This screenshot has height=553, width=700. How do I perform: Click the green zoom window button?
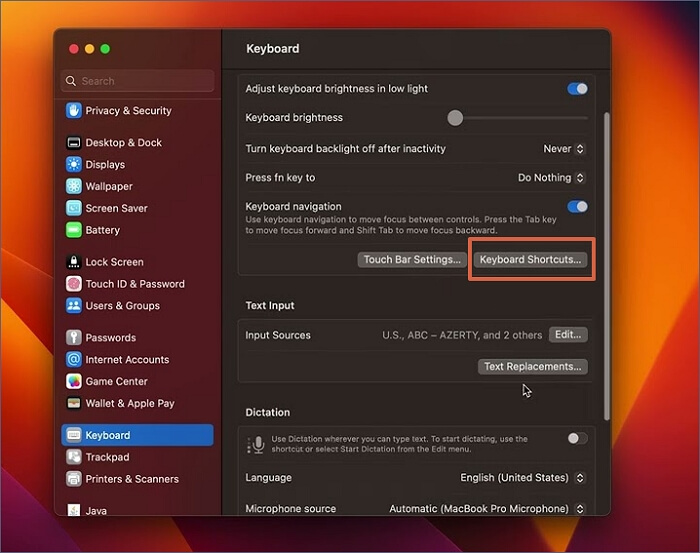click(105, 49)
